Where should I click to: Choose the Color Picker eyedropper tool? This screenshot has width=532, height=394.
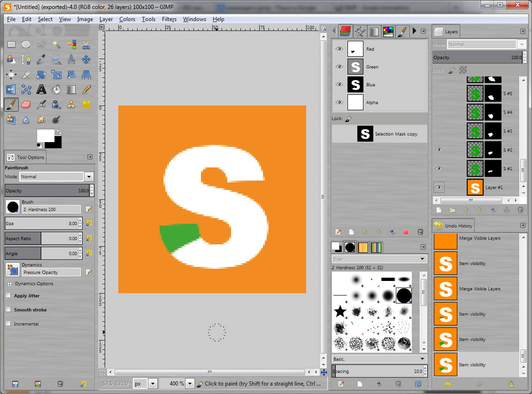pyautogui.click(x=41, y=60)
